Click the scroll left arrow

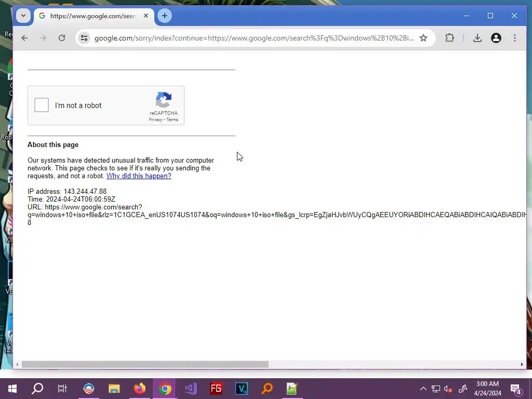17,364
